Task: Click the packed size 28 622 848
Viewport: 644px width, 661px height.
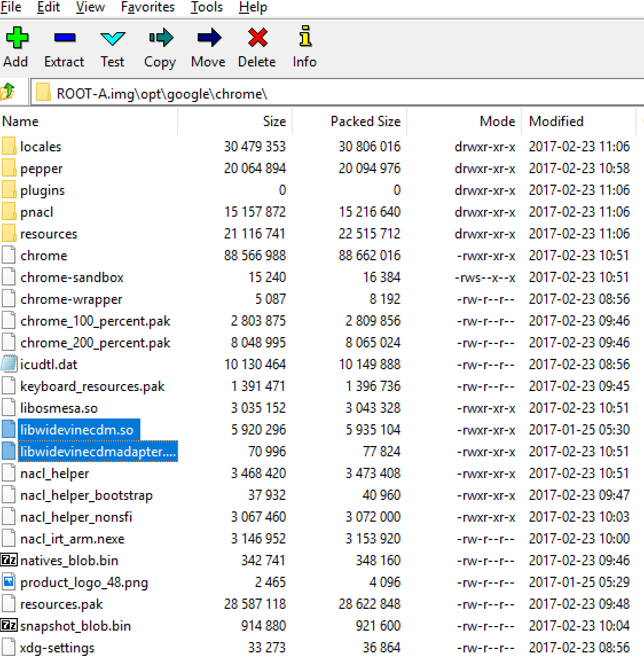Action: [x=370, y=604]
